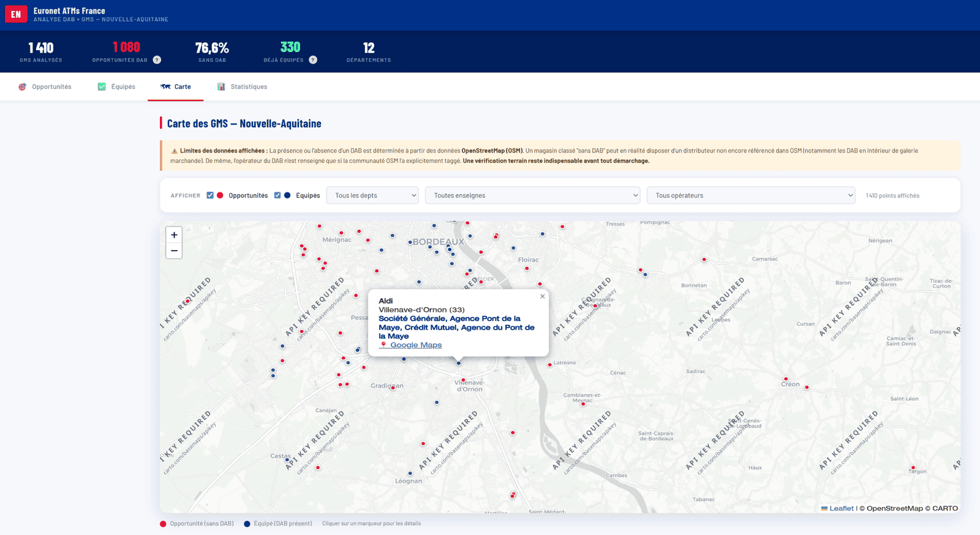Click the red marker near Targon

coord(913,468)
